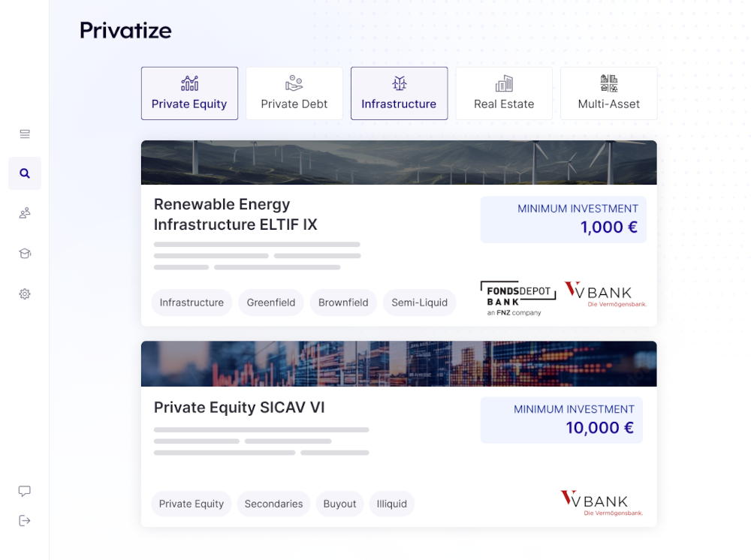Image resolution: width=751 pixels, height=560 pixels.
Task: Open Renewable Energy Infrastructure ELTIF IX
Action: 235,215
